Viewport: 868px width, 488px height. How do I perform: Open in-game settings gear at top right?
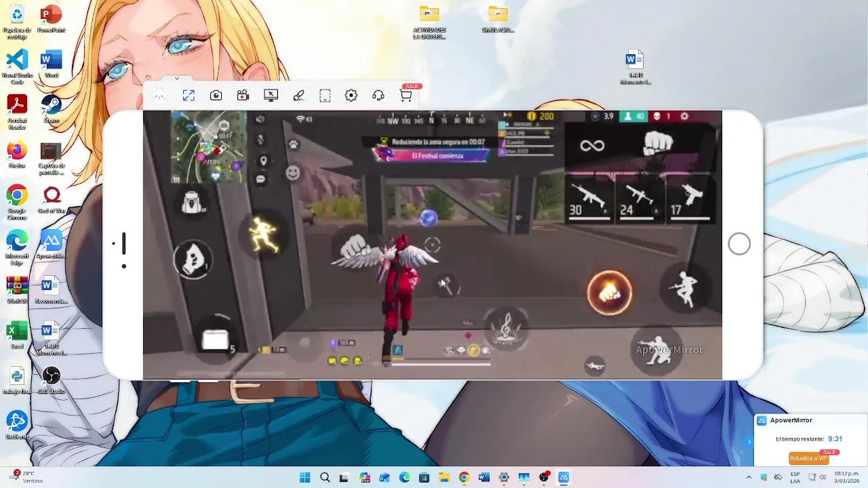[684, 117]
